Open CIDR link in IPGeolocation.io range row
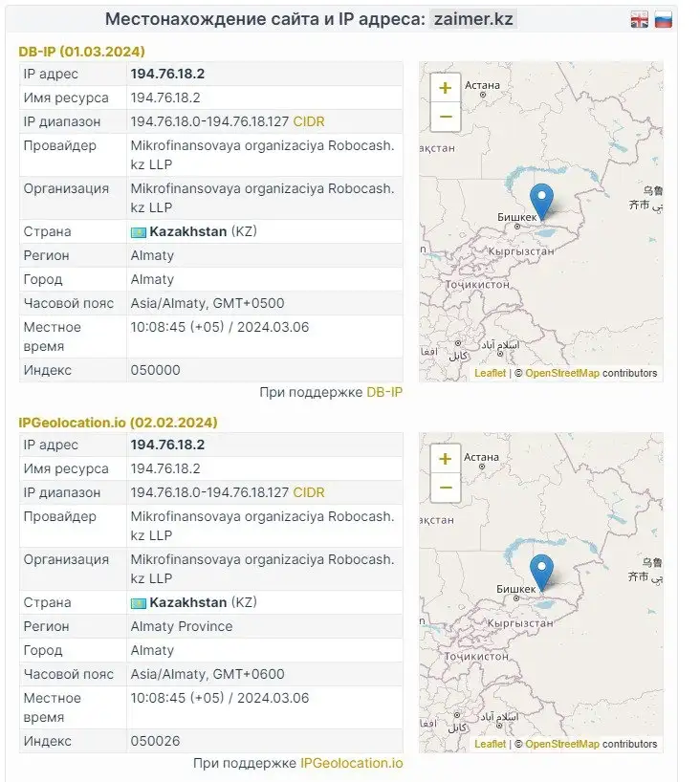This screenshot has width=700, height=782. pyautogui.click(x=309, y=492)
